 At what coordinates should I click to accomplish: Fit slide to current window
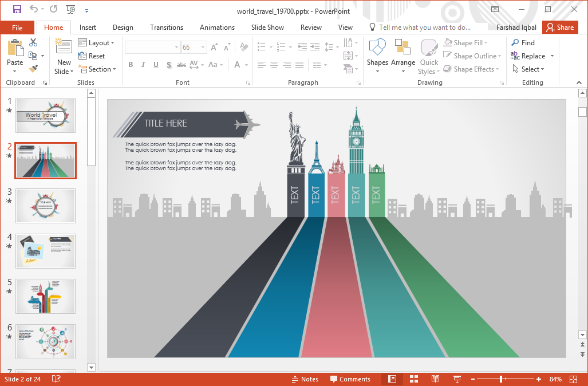click(x=574, y=379)
